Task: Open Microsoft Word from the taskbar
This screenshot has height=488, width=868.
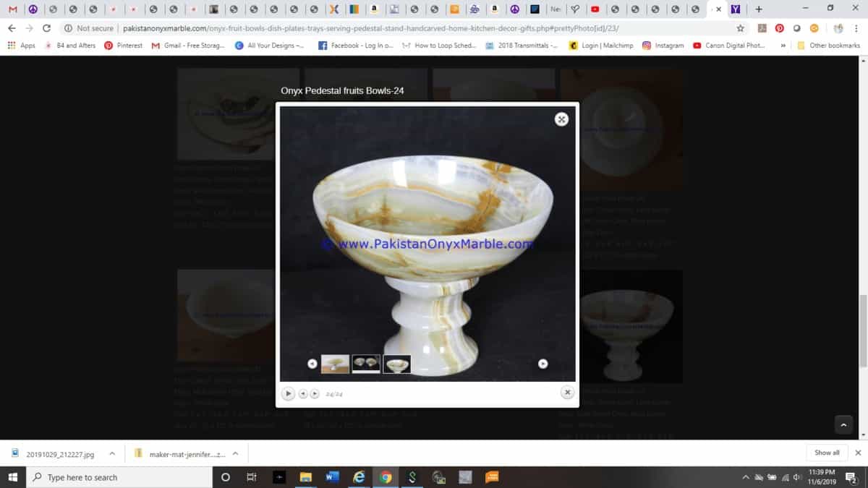Action: (332, 477)
